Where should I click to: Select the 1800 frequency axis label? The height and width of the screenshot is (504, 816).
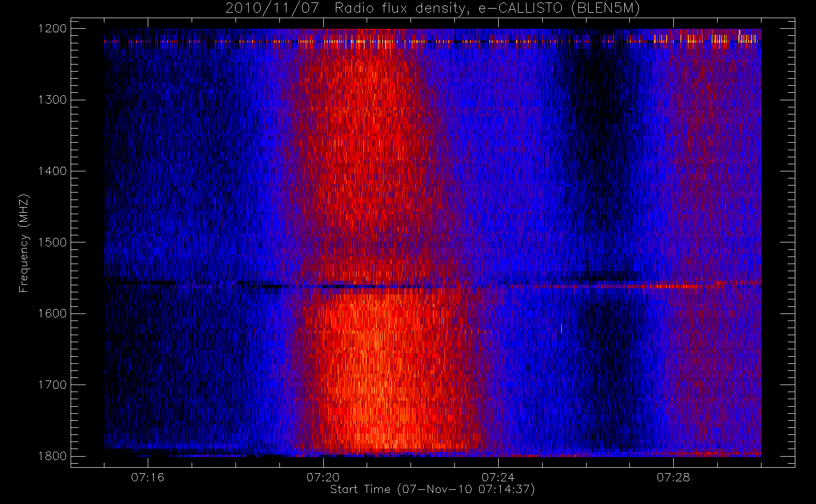pos(52,456)
